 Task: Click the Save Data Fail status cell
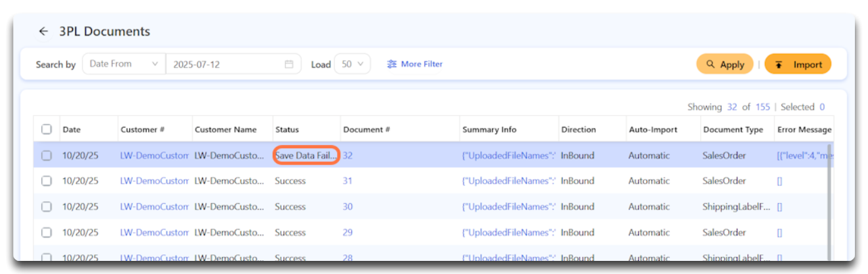[x=306, y=155]
